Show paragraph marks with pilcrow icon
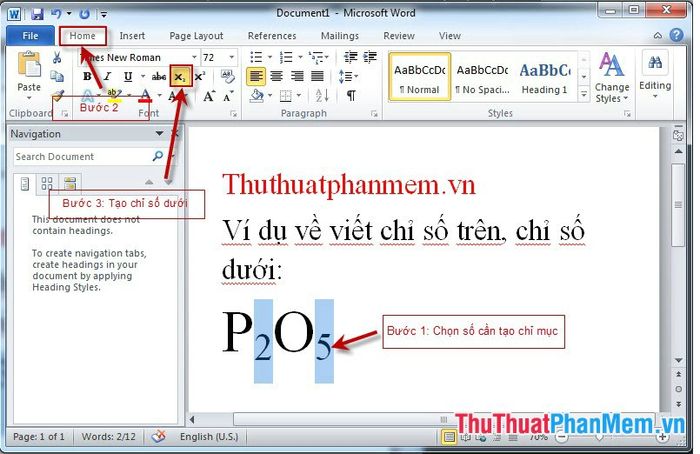The width and height of the screenshot is (700, 454). [351, 95]
